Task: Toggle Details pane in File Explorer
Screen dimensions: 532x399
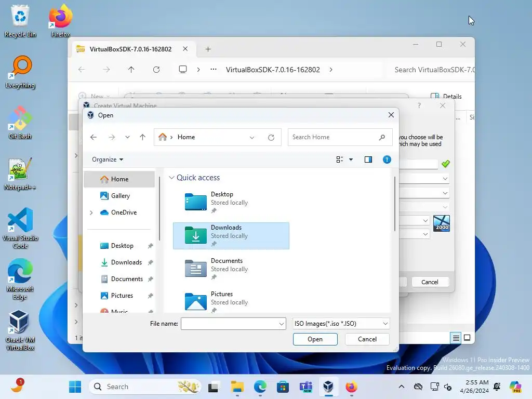Action: pyautogui.click(x=446, y=96)
